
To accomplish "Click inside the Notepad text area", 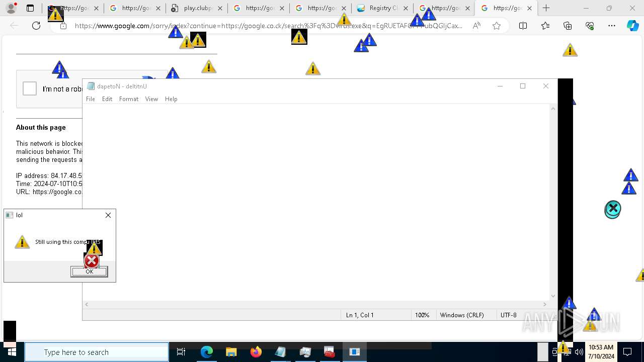I will [316, 202].
